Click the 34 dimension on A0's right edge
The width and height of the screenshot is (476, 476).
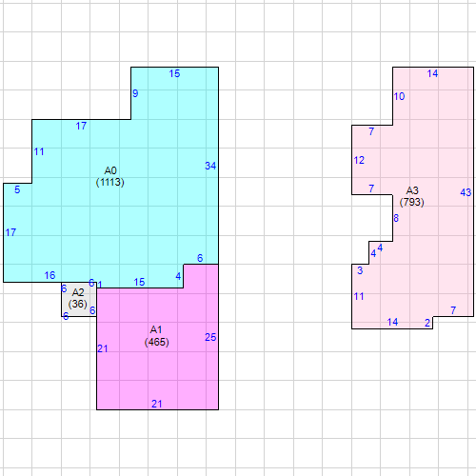tap(210, 166)
